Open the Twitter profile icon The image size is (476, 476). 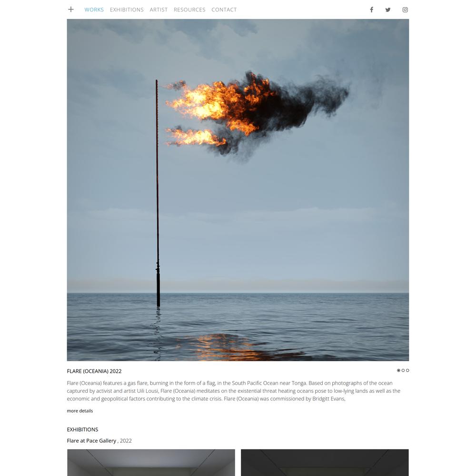click(x=388, y=10)
